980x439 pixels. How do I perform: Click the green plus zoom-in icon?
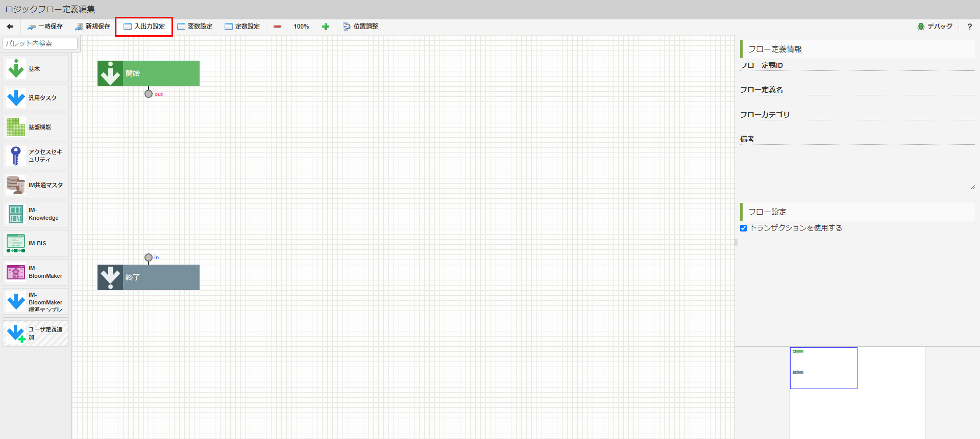tap(326, 27)
